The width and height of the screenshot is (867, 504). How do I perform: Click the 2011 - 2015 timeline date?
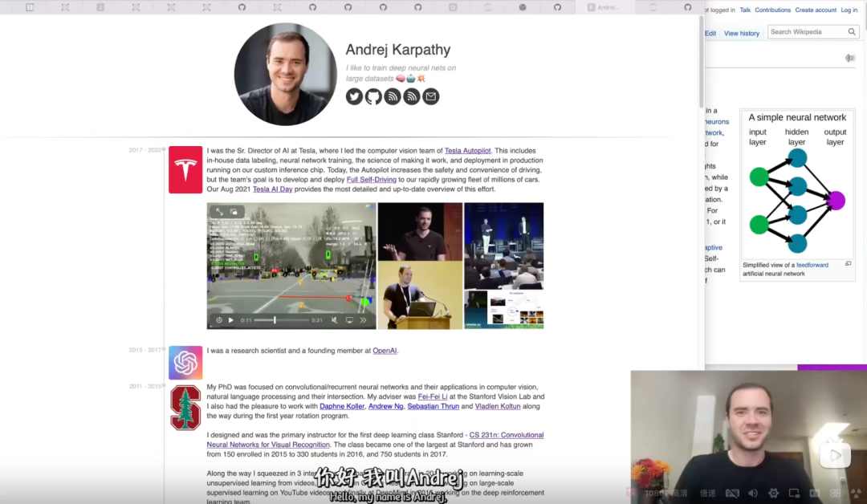145,386
